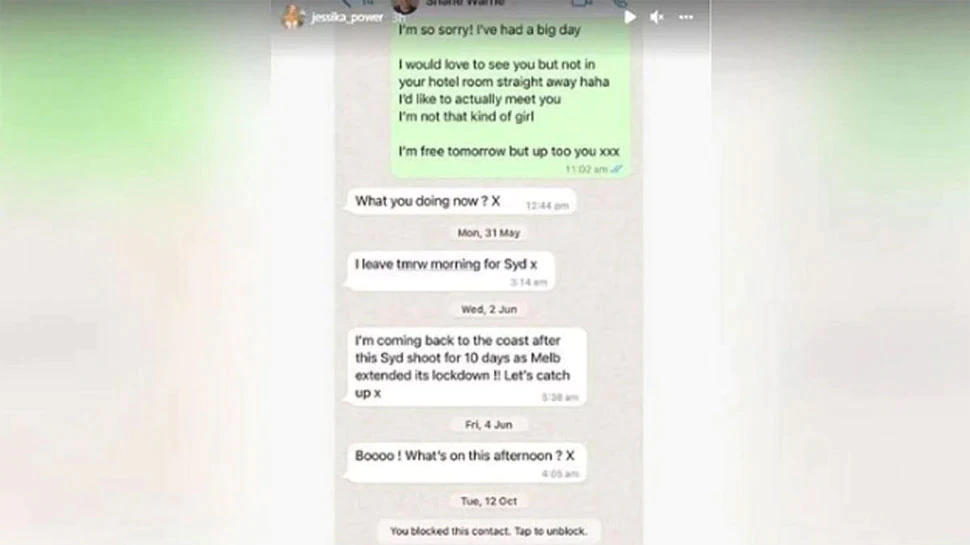Click the story play button
This screenshot has height=545, width=970.
click(x=630, y=17)
